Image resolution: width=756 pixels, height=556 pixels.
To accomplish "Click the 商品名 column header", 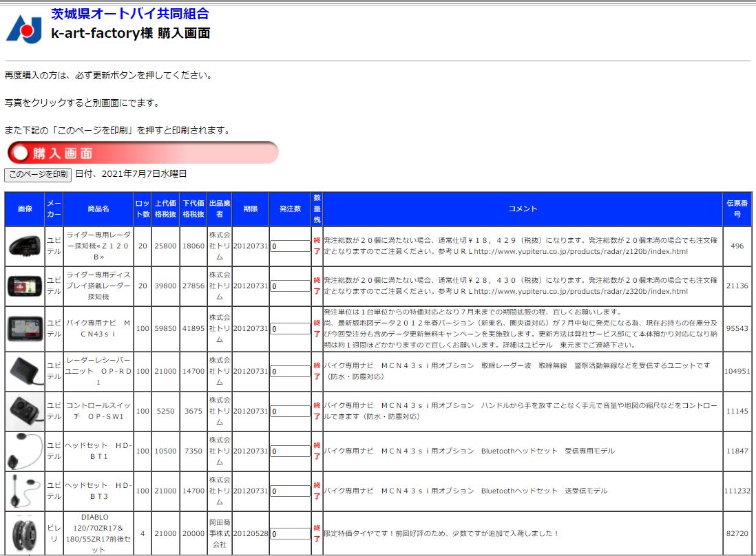I will coord(98,208).
